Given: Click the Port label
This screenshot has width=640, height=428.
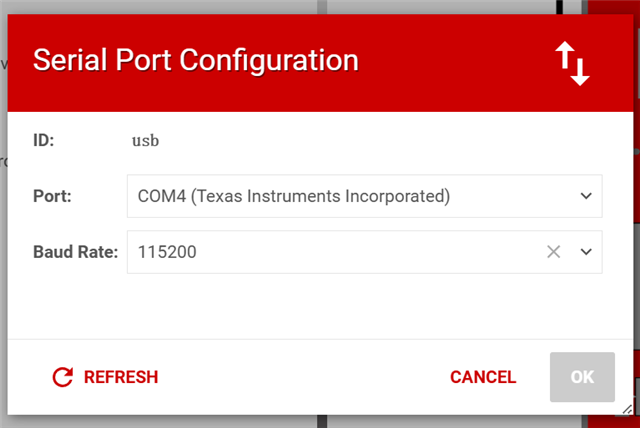Looking at the screenshot, I should [52, 197].
